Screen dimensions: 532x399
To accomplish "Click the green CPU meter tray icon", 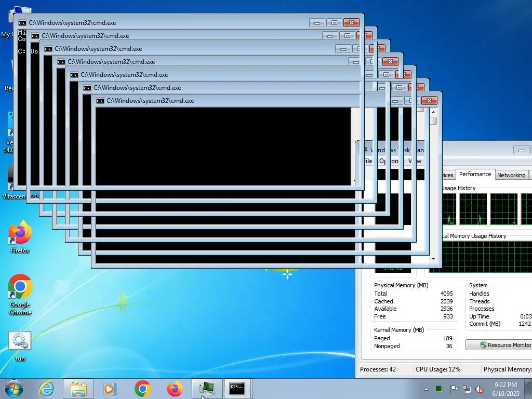I will coord(438,389).
